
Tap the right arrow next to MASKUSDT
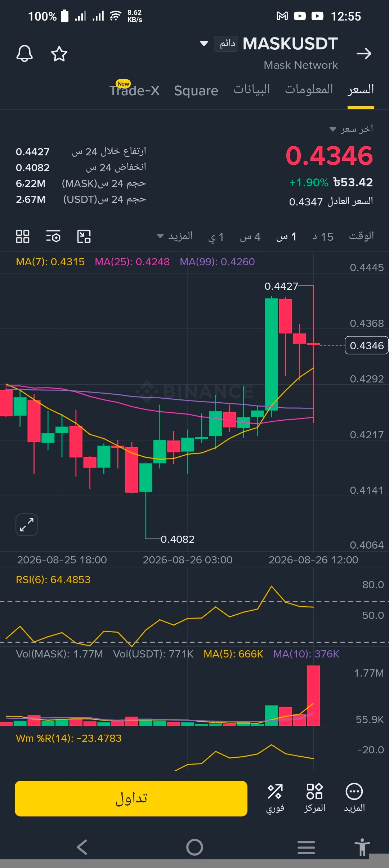tap(364, 54)
